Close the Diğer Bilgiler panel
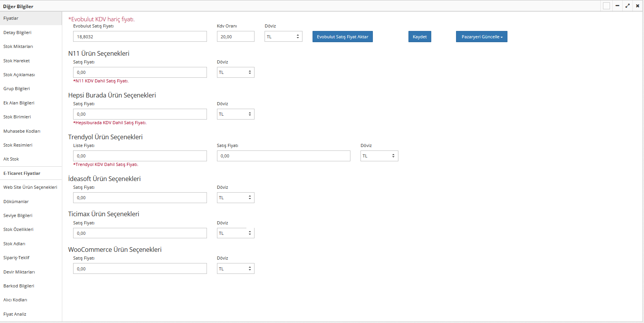The height and width of the screenshot is (323, 644). click(x=637, y=6)
